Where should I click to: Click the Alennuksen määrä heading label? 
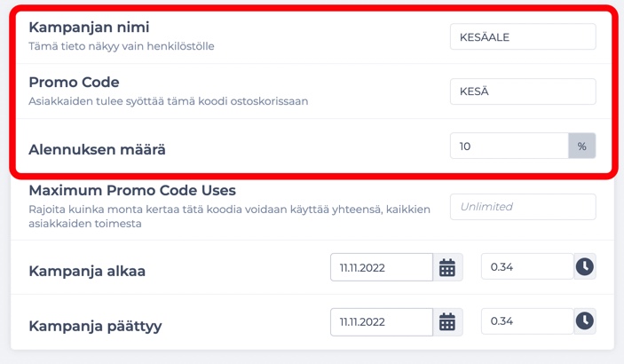(97, 150)
